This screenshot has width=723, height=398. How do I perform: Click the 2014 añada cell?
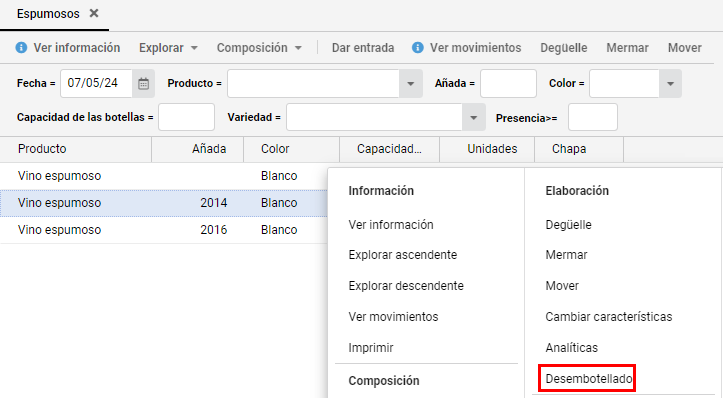(213, 203)
